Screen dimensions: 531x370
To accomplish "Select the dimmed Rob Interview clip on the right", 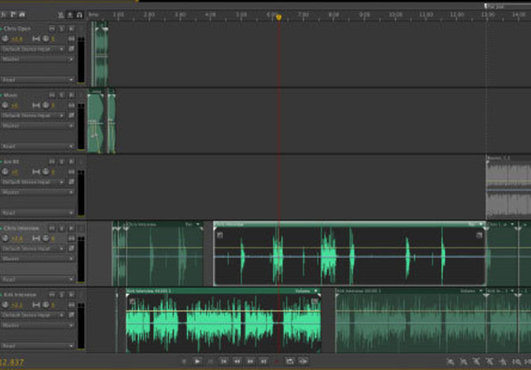I will tap(410, 321).
